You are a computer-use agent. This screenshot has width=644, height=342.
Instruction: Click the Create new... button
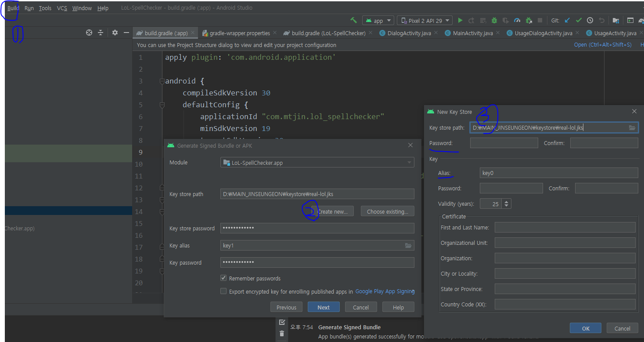[332, 211]
